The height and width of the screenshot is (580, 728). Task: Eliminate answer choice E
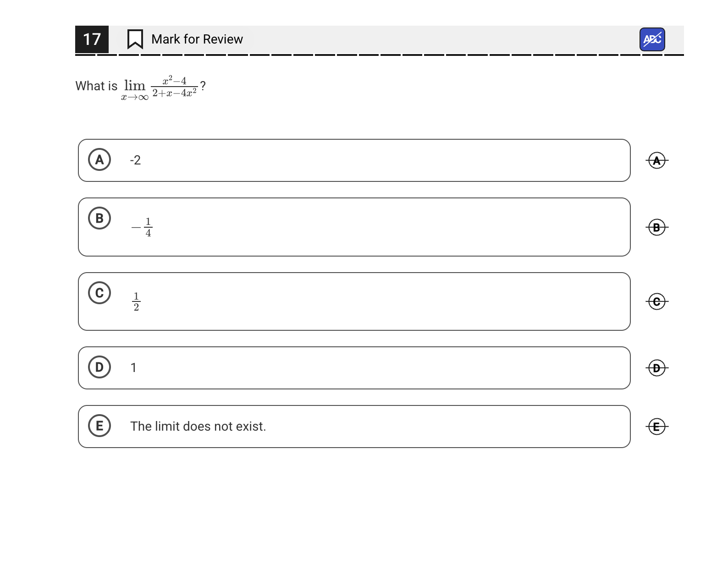click(656, 427)
